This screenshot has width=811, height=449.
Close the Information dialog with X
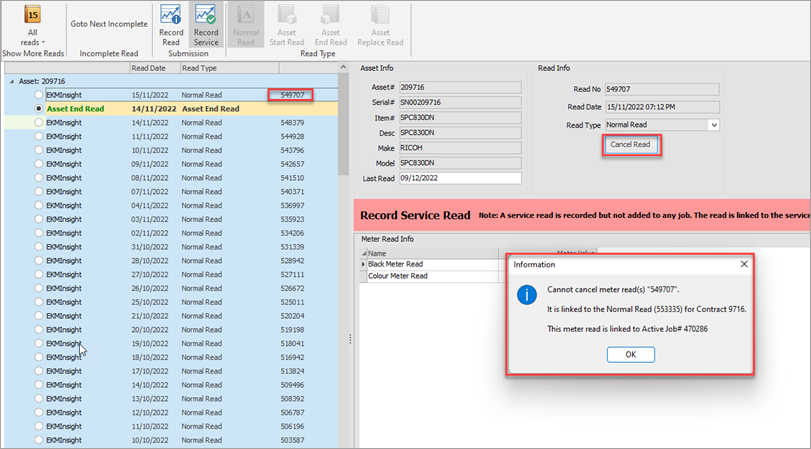click(743, 265)
